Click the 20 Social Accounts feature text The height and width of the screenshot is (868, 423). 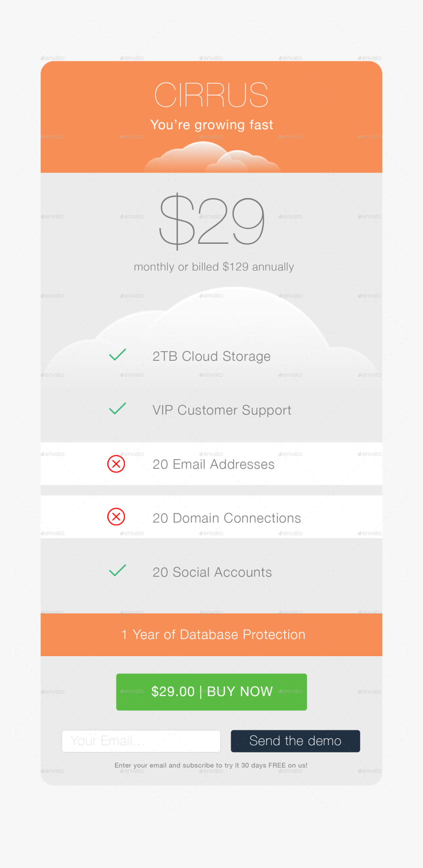tap(212, 572)
